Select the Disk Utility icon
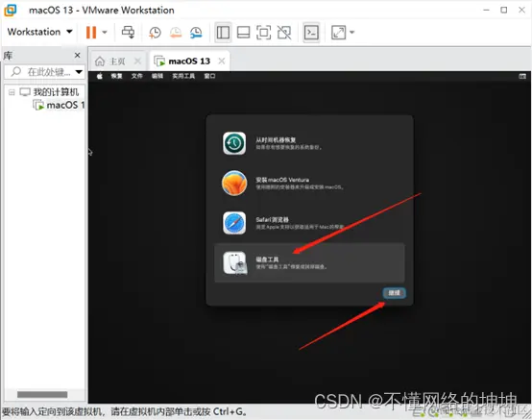This screenshot has width=532, height=420. pyautogui.click(x=234, y=262)
